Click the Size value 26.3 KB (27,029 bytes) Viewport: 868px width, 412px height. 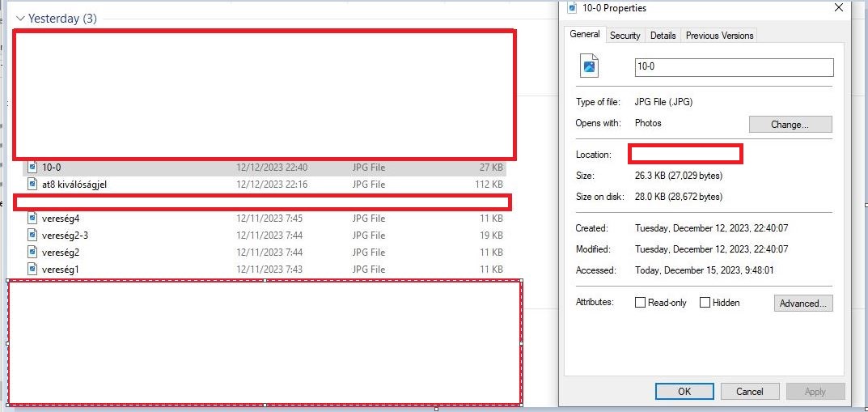679,176
